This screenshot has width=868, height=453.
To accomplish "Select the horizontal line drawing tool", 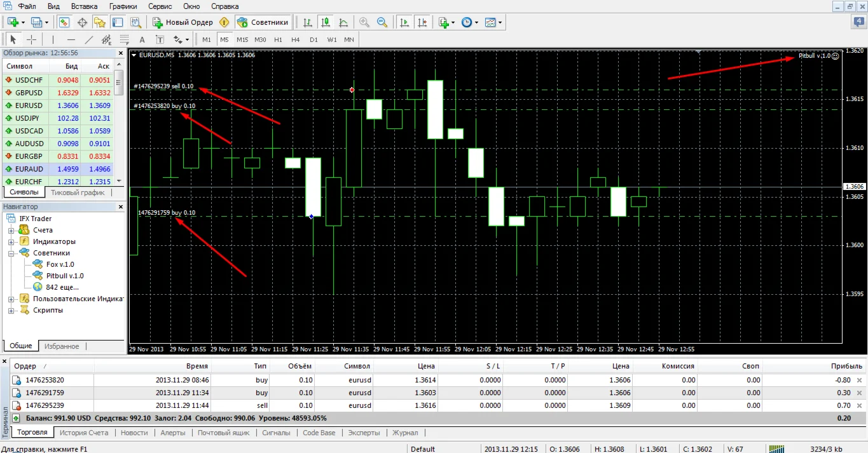I will (x=71, y=39).
